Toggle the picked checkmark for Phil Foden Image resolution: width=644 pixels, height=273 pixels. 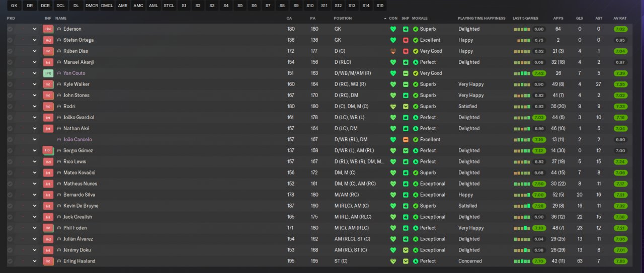10,228
